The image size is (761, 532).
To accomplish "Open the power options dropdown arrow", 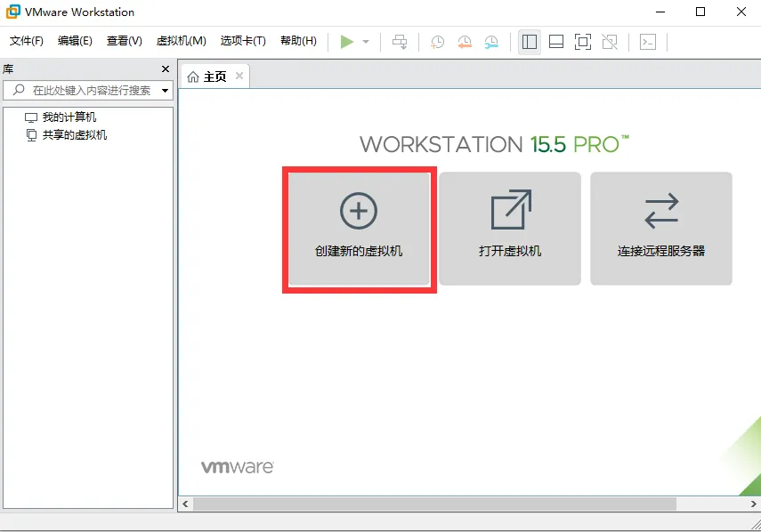I will pyautogui.click(x=366, y=42).
